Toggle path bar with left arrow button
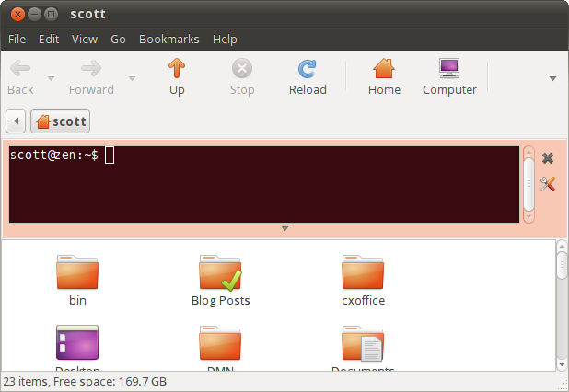 coord(16,121)
